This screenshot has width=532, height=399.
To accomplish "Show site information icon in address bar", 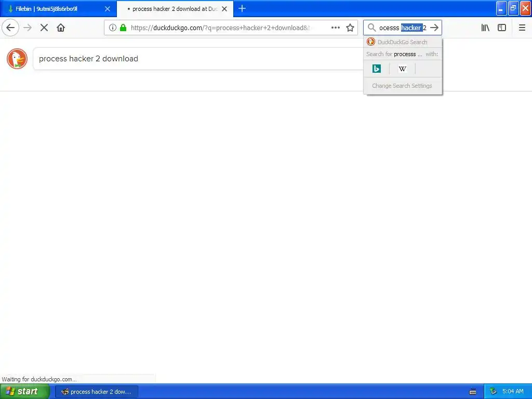I will coord(113,28).
